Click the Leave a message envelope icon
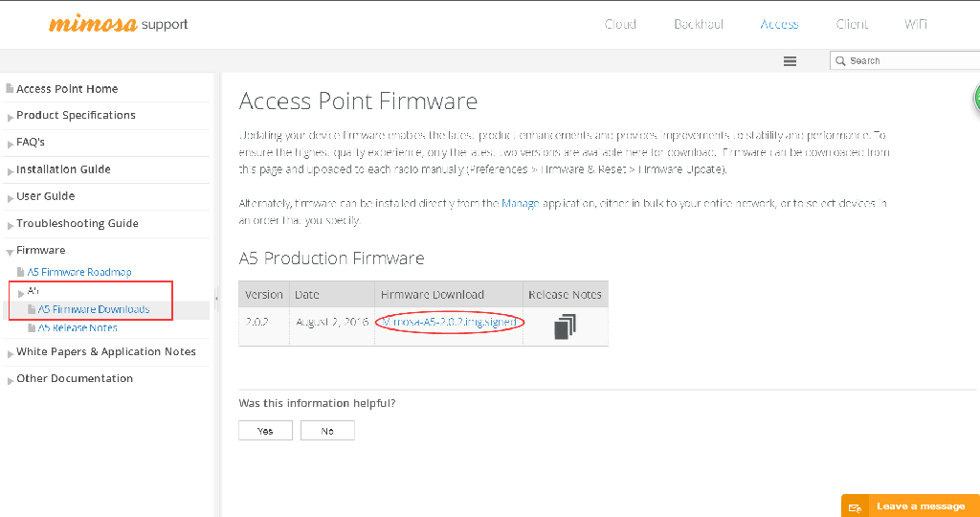 pyautogui.click(x=855, y=507)
